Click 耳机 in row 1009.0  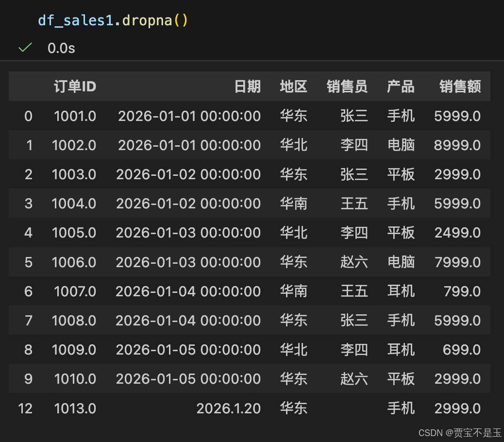pyautogui.click(x=401, y=350)
